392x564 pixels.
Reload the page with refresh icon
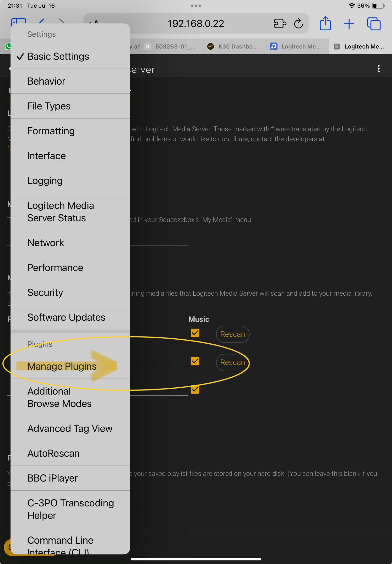(298, 24)
